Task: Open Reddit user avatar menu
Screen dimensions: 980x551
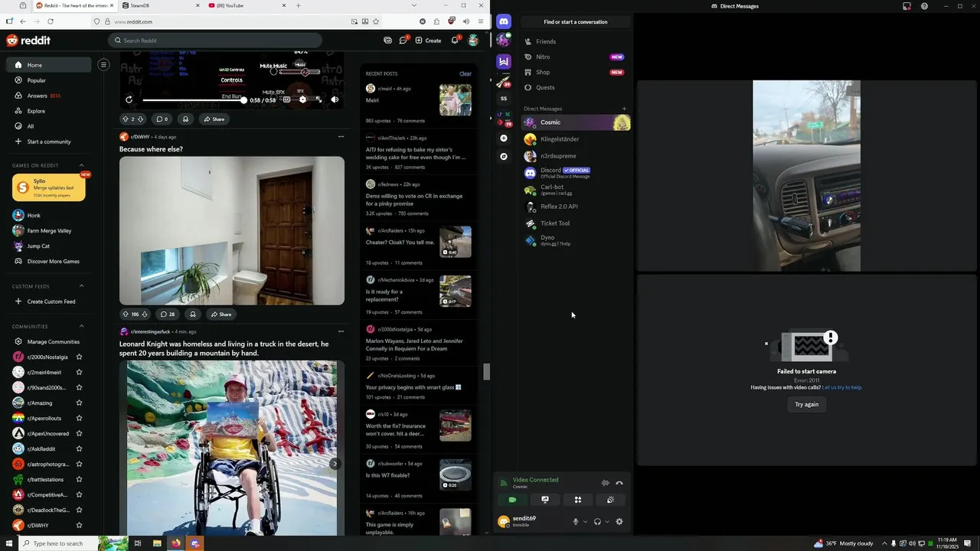Action: (473, 41)
